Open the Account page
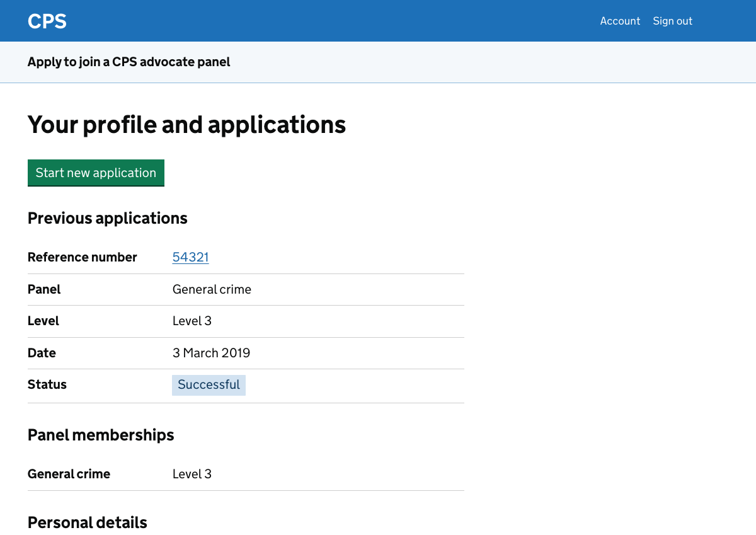Screen dimensions: 756x535 620,21
